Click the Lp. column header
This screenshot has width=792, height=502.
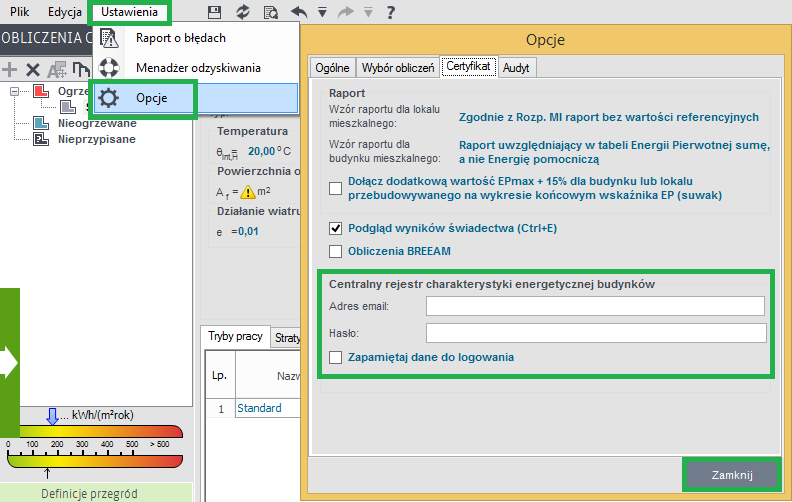(x=220, y=375)
